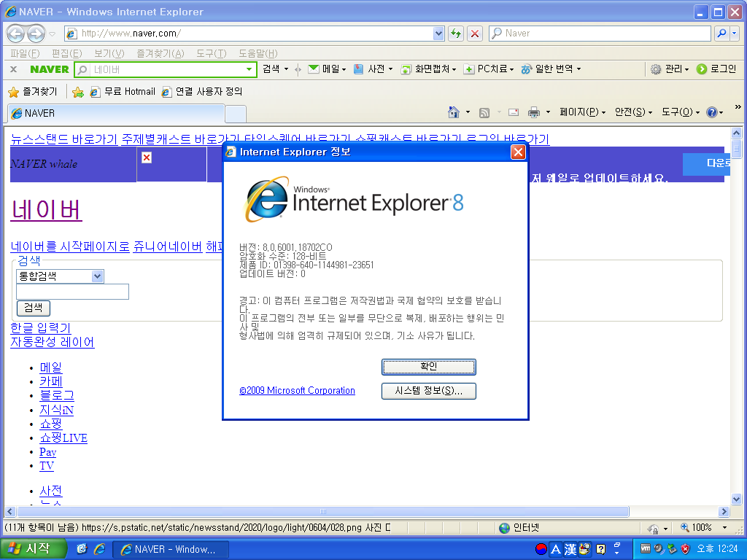This screenshot has width=747, height=560.
Task: Click 로그인 green login icon
Action: click(x=701, y=69)
